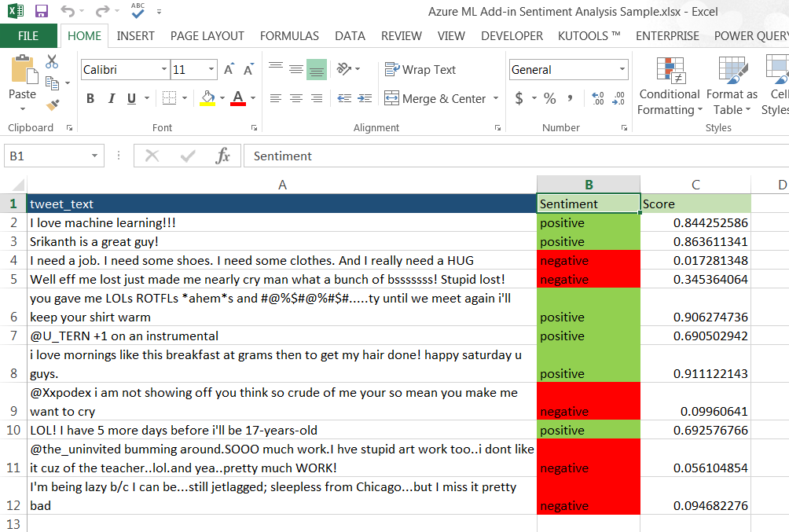Click the Format as Table button
This screenshot has height=532, width=789.
(x=732, y=86)
